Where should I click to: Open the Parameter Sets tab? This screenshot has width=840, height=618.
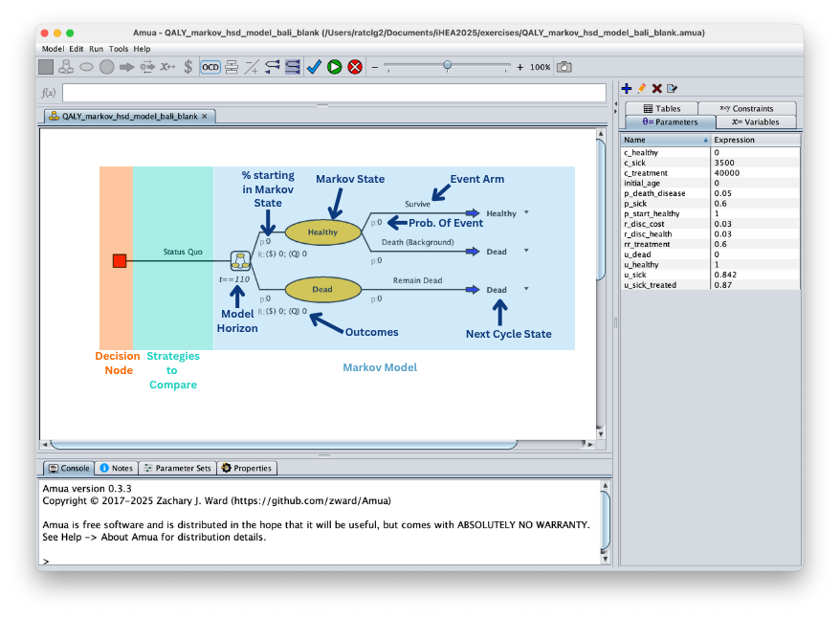click(177, 468)
